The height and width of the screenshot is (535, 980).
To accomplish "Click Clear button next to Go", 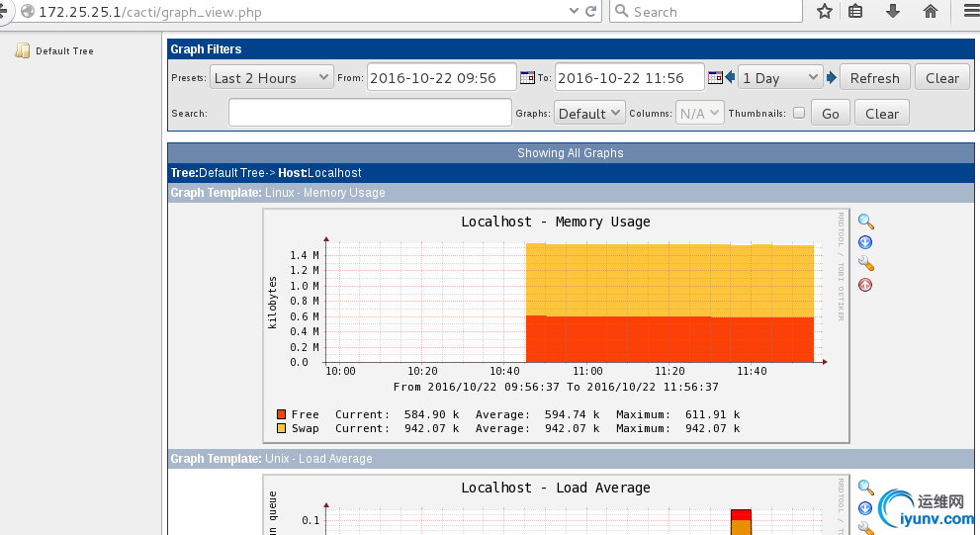I will (882, 113).
